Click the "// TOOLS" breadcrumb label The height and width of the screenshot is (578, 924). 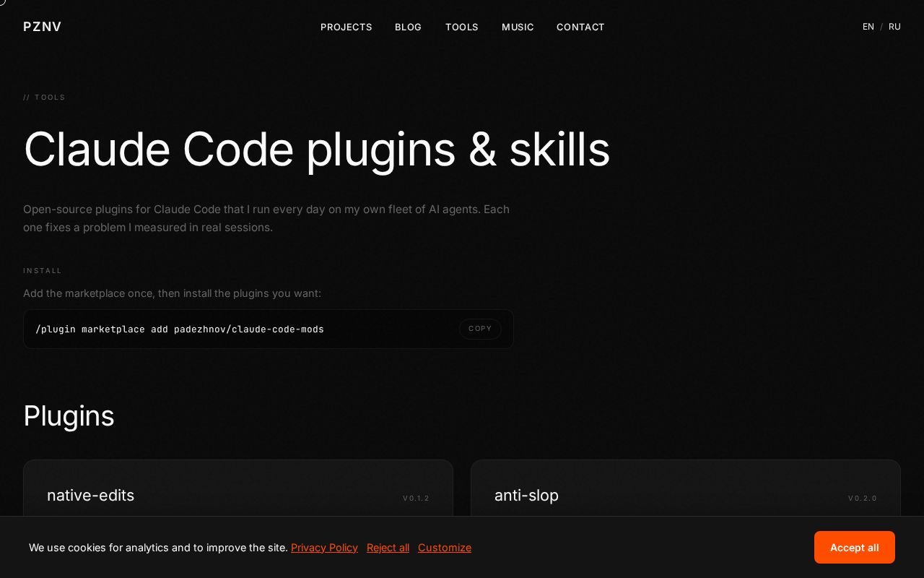tap(44, 98)
